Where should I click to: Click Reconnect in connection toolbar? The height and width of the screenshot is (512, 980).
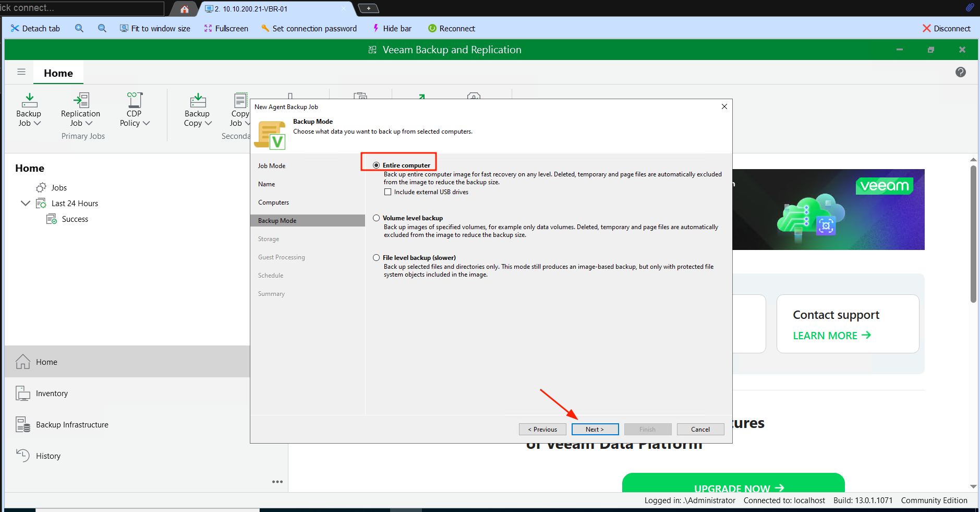point(452,28)
